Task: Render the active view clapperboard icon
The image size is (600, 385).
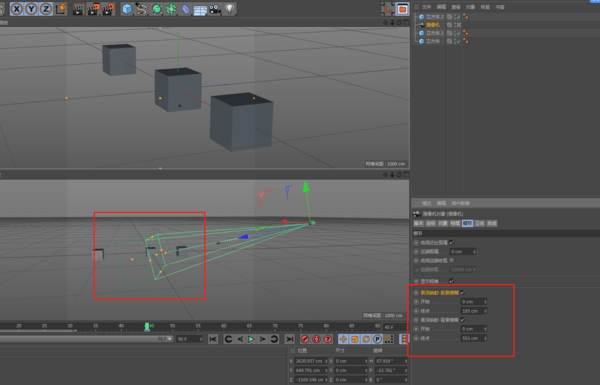Action: pyautogui.click(x=78, y=9)
